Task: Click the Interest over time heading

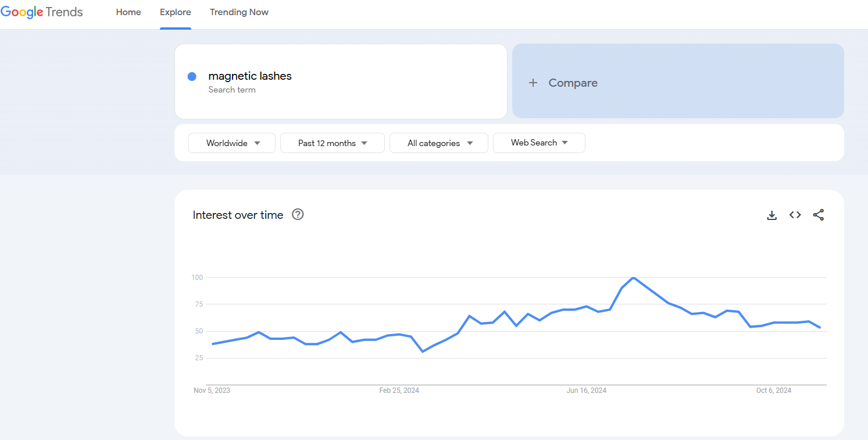Action: click(238, 215)
